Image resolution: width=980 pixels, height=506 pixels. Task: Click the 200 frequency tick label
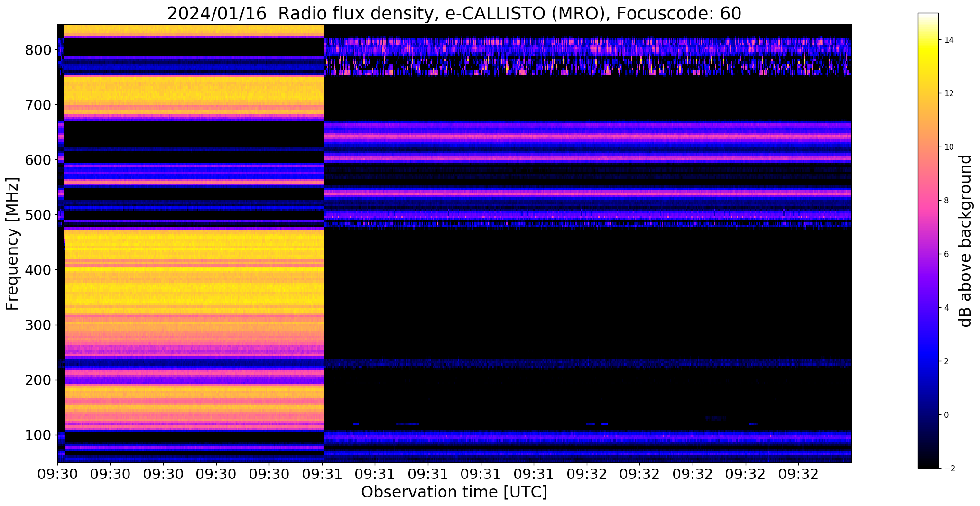point(38,380)
